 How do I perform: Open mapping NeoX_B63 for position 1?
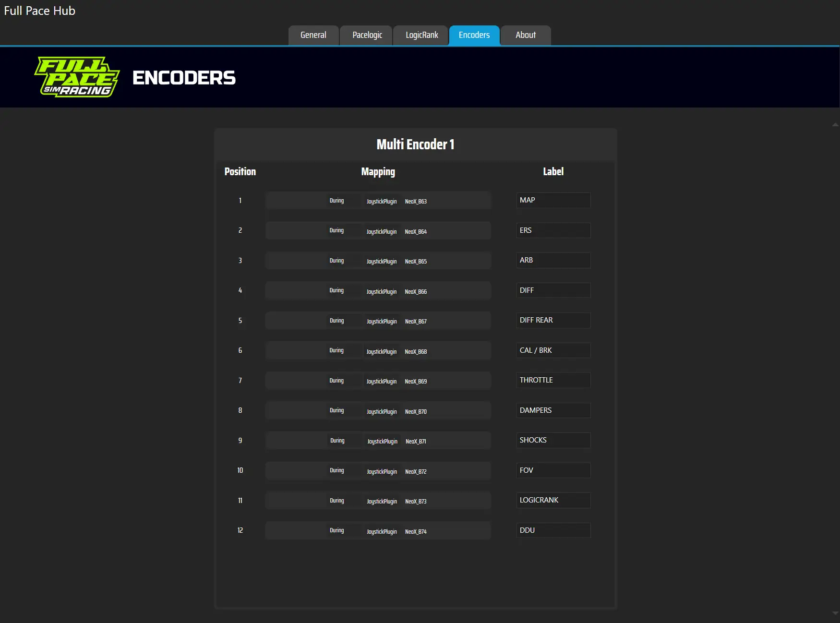[x=416, y=201]
